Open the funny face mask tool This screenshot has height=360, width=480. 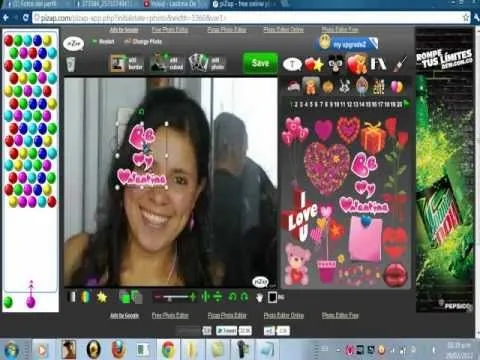[336, 64]
